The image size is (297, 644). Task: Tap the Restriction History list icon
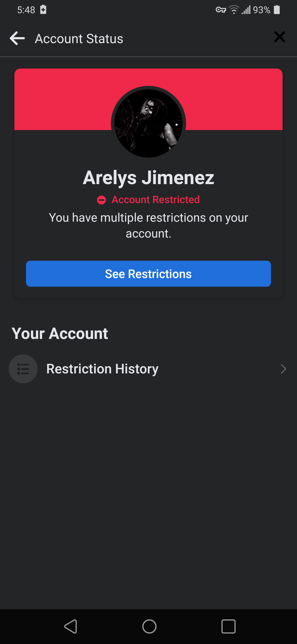coord(23,369)
